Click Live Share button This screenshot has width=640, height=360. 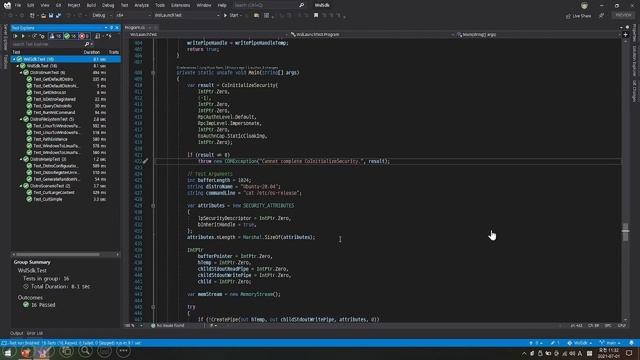(x=578, y=16)
